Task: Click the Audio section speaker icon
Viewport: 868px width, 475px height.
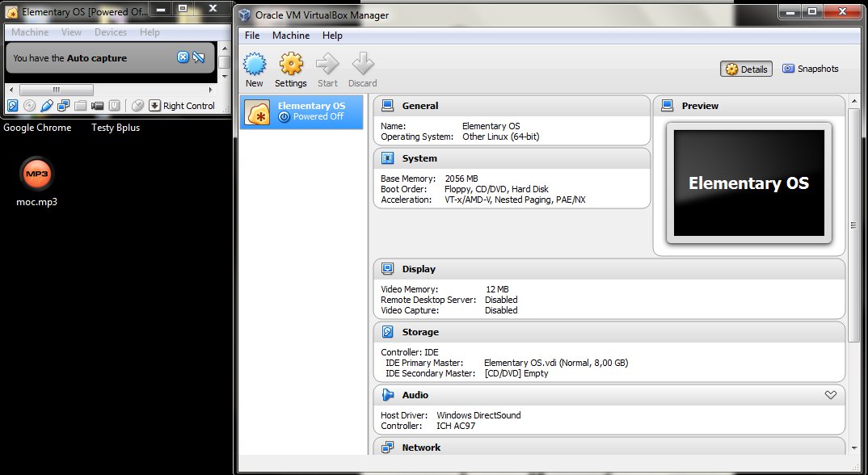Action: pyautogui.click(x=387, y=395)
